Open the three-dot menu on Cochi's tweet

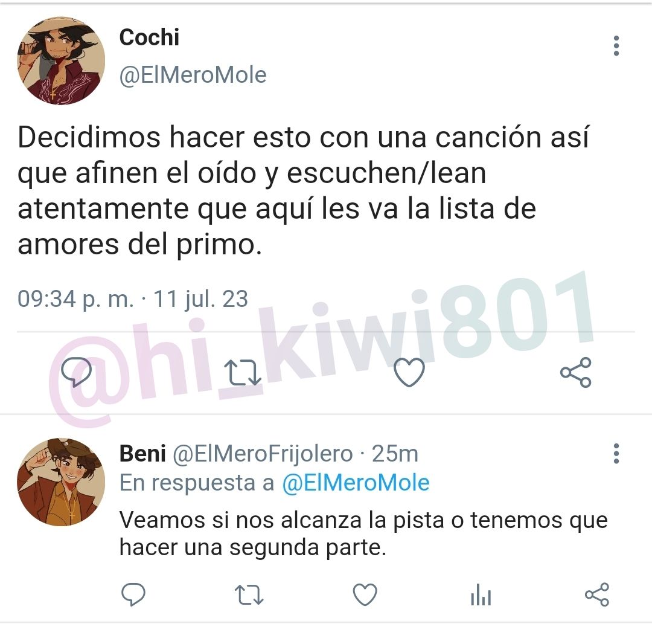616,46
